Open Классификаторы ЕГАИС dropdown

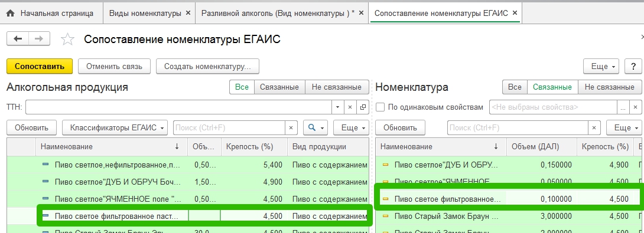click(115, 127)
